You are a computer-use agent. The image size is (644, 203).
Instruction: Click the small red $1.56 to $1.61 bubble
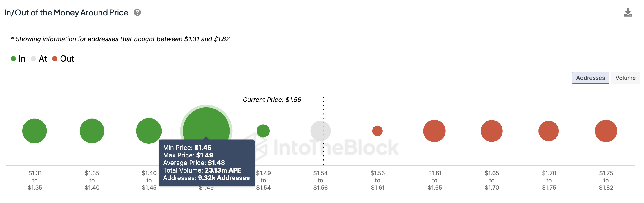tap(377, 131)
